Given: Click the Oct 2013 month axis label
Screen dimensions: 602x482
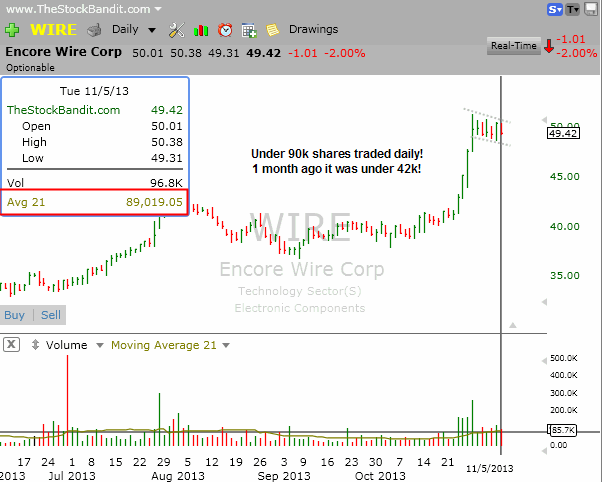Looking at the screenshot, I should click(380, 476).
